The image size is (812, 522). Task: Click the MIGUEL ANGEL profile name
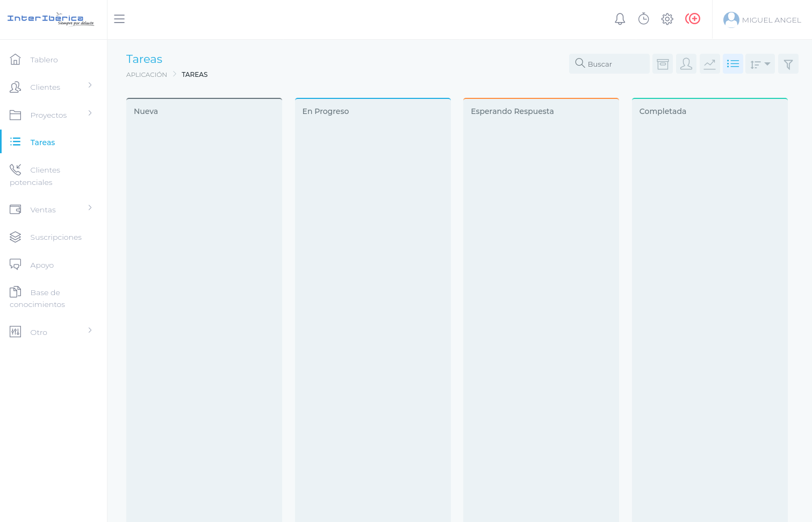(x=771, y=20)
